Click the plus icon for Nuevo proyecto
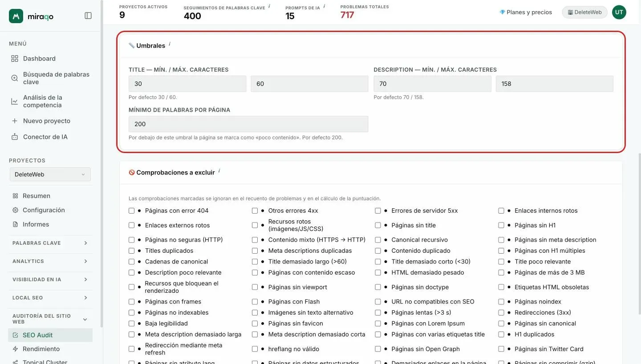Screen dimensions: 641x364 point(15,121)
